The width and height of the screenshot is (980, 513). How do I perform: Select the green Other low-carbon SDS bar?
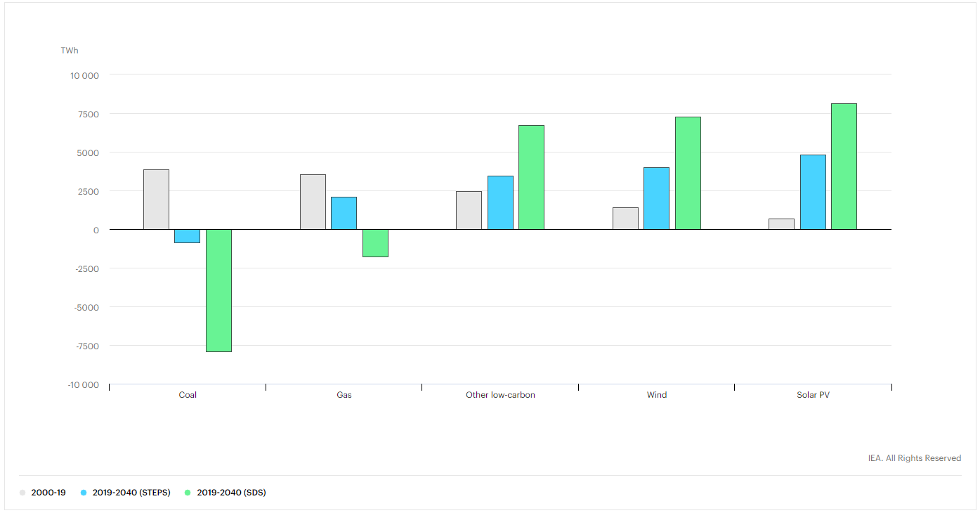point(531,177)
